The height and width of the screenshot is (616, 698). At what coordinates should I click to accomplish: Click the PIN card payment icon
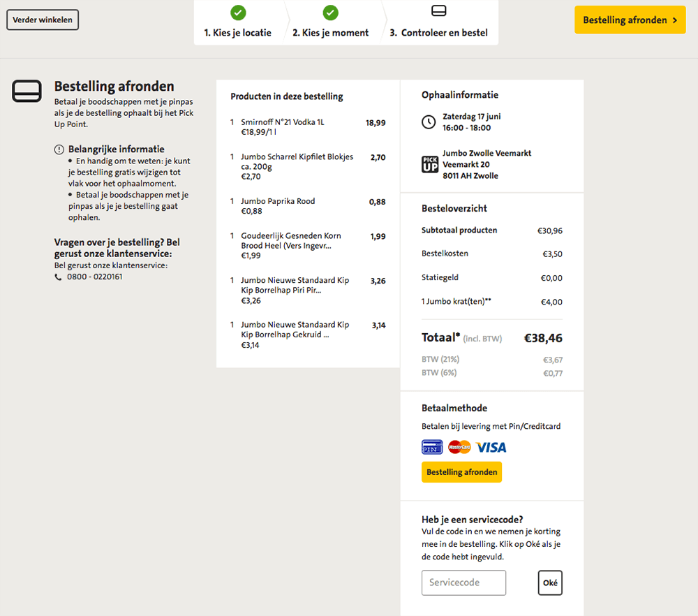coord(432,447)
